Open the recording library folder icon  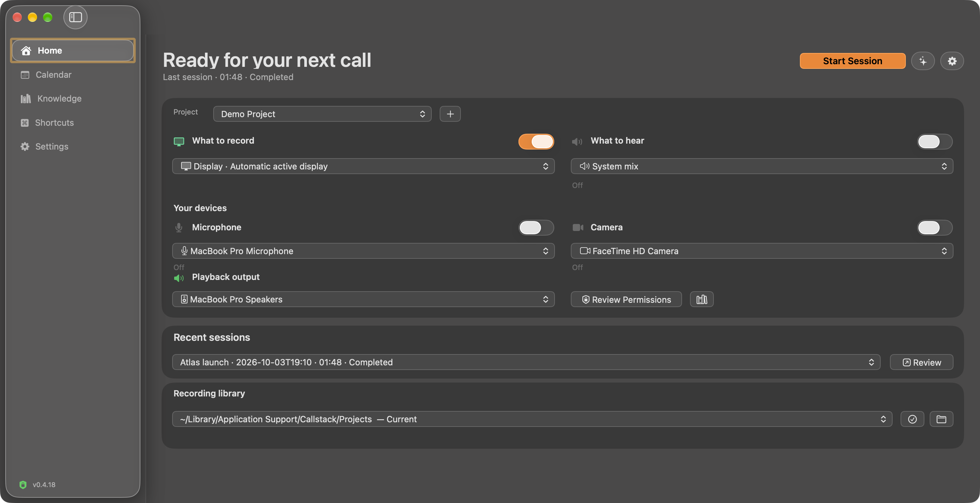tap(941, 419)
